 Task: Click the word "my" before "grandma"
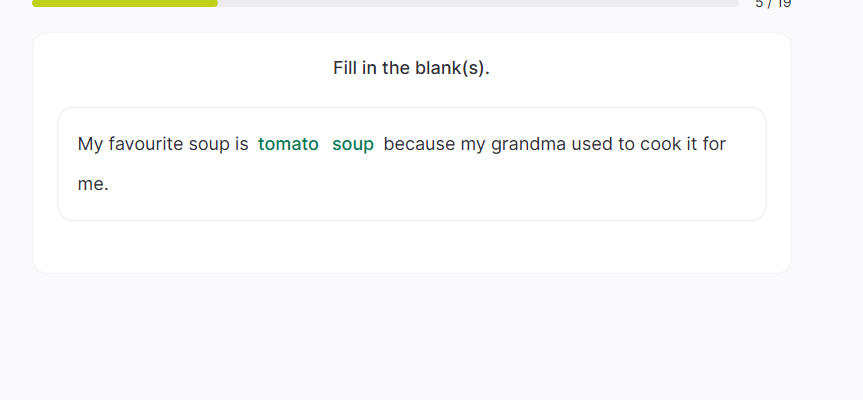[x=473, y=144]
